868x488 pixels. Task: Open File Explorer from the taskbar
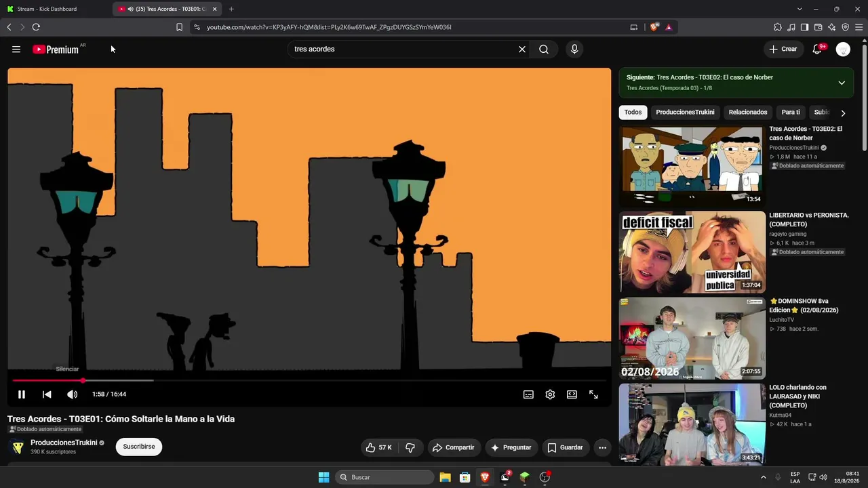(445, 477)
